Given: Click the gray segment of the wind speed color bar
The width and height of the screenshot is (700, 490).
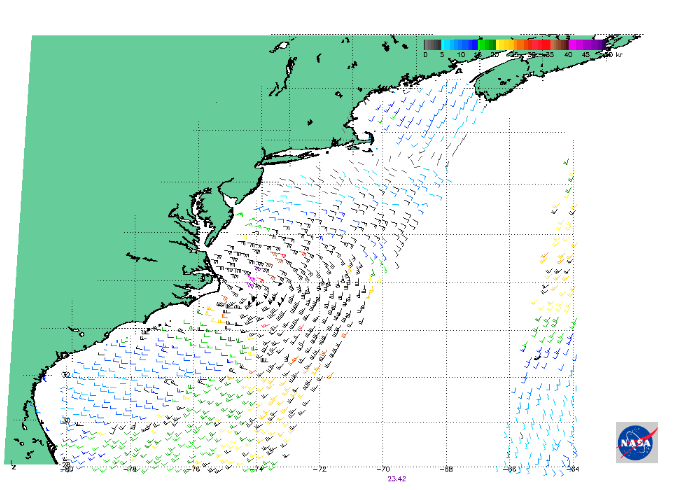Looking at the screenshot, I should (432, 44).
